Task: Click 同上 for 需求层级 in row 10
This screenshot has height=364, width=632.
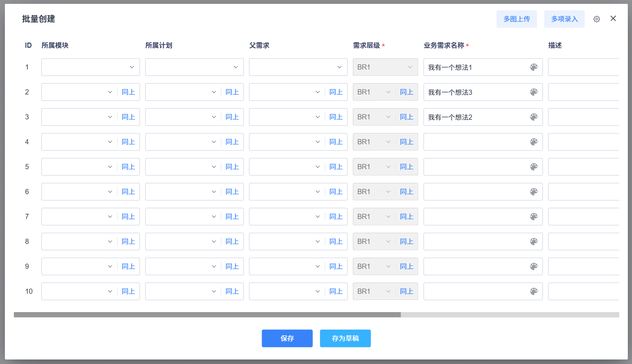Action: coord(407,291)
